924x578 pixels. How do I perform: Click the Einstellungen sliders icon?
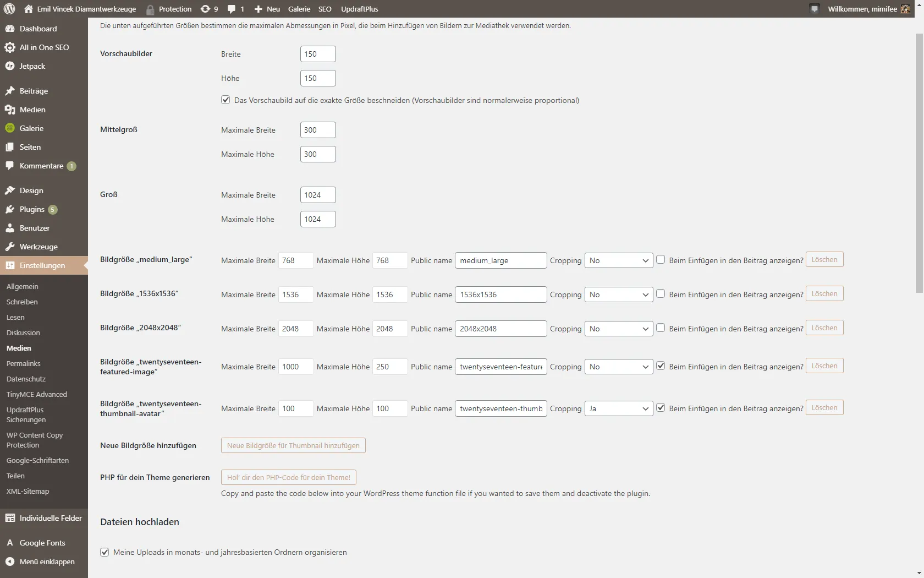click(x=10, y=265)
